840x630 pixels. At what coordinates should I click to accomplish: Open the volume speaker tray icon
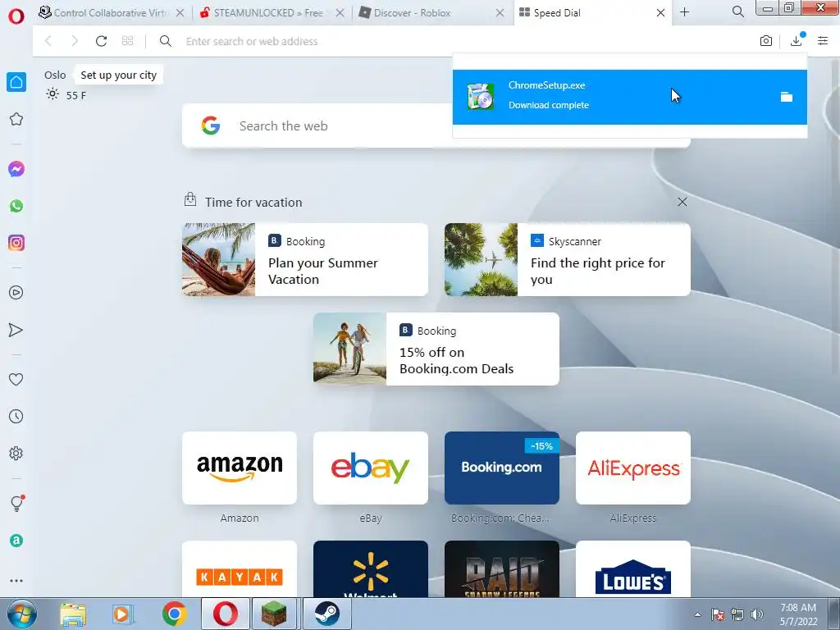(x=757, y=614)
